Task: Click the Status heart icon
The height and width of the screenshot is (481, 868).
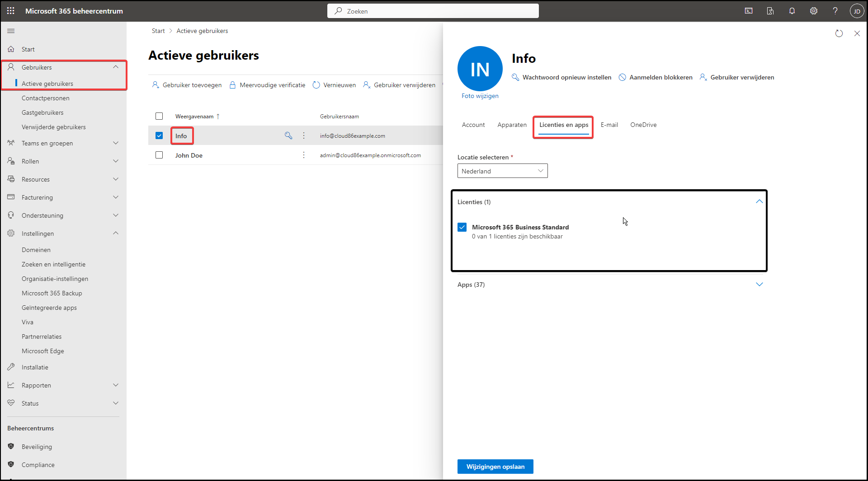Action: pyautogui.click(x=11, y=403)
